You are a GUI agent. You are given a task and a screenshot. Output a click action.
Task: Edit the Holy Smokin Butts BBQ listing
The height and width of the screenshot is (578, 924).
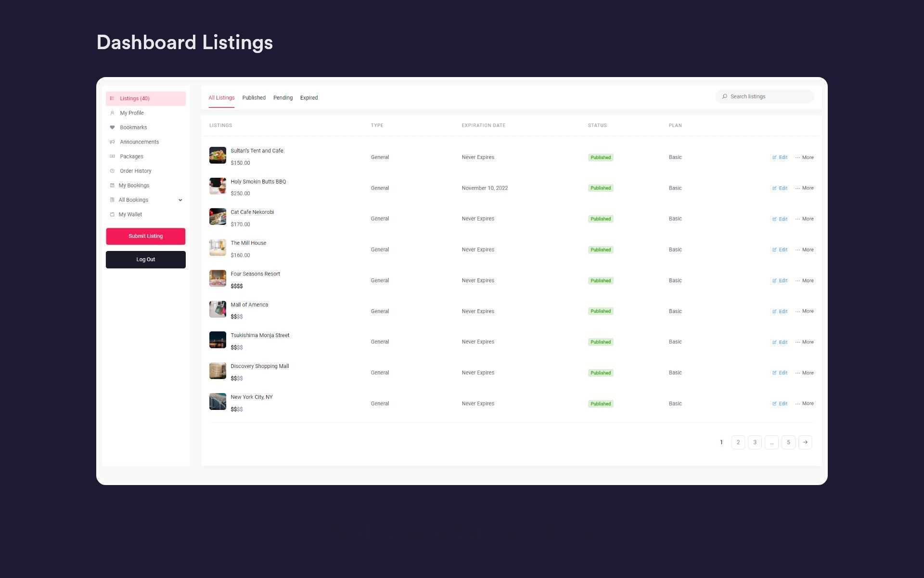[780, 188]
